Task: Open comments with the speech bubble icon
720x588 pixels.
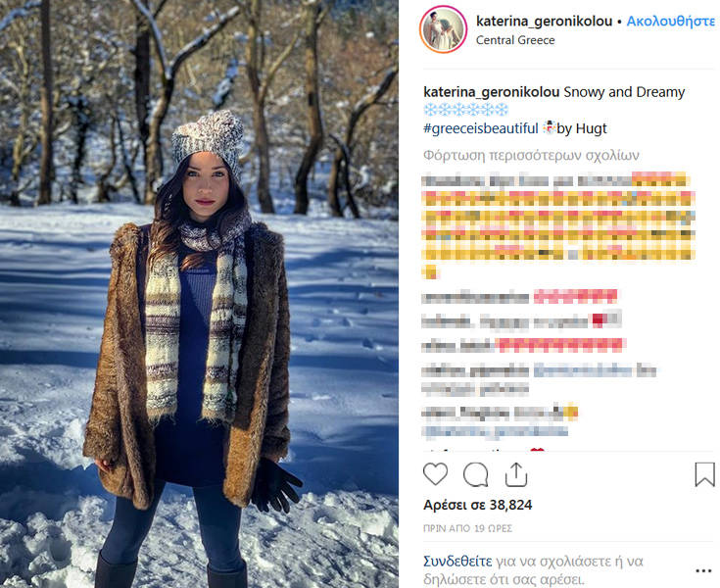Action: pyautogui.click(x=475, y=474)
